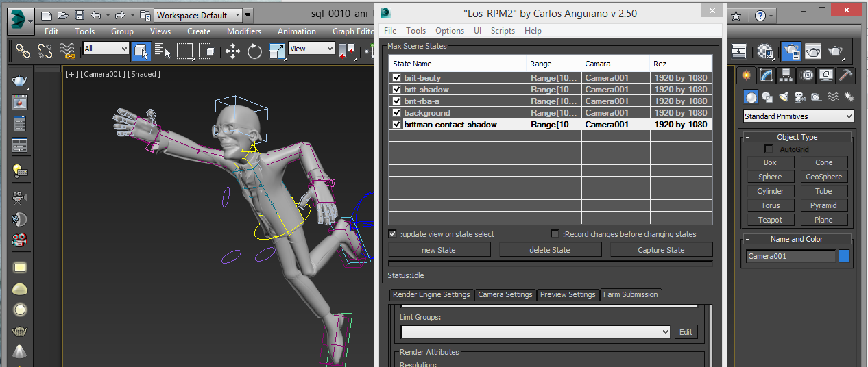Click the Render Production teapot icon
868x367 pixels.
coord(835,51)
